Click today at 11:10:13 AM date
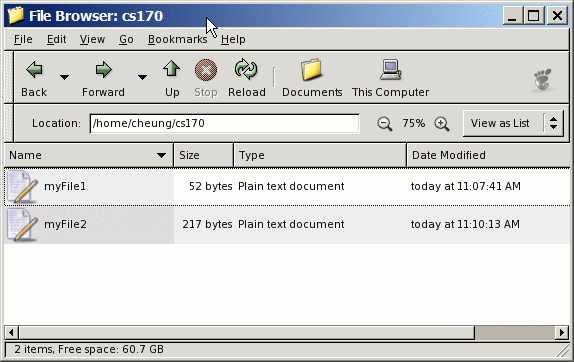 [465, 224]
